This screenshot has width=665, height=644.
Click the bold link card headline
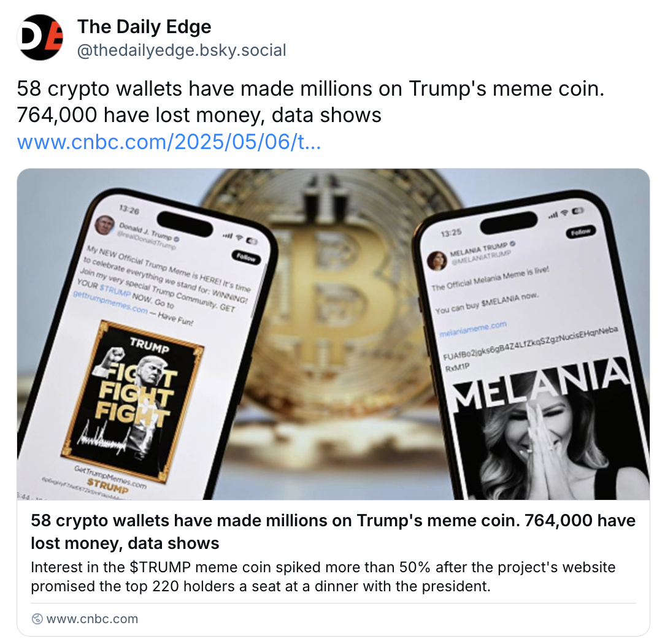pos(333,532)
